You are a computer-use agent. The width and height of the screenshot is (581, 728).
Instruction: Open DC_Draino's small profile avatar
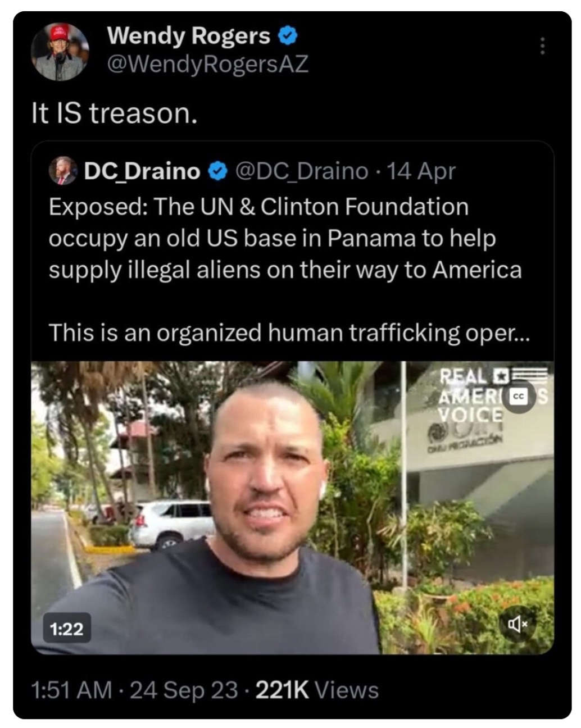tap(63, 171)
